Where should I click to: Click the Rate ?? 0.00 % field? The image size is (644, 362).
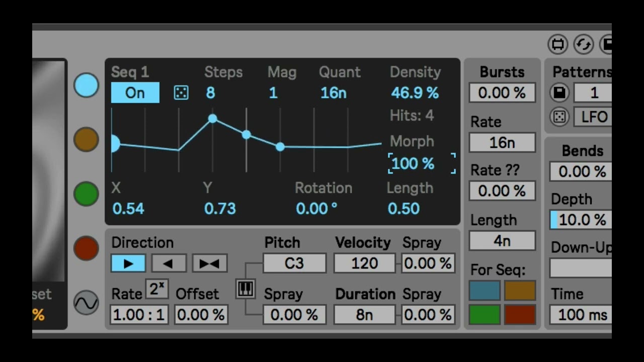(x=502, y=191)
